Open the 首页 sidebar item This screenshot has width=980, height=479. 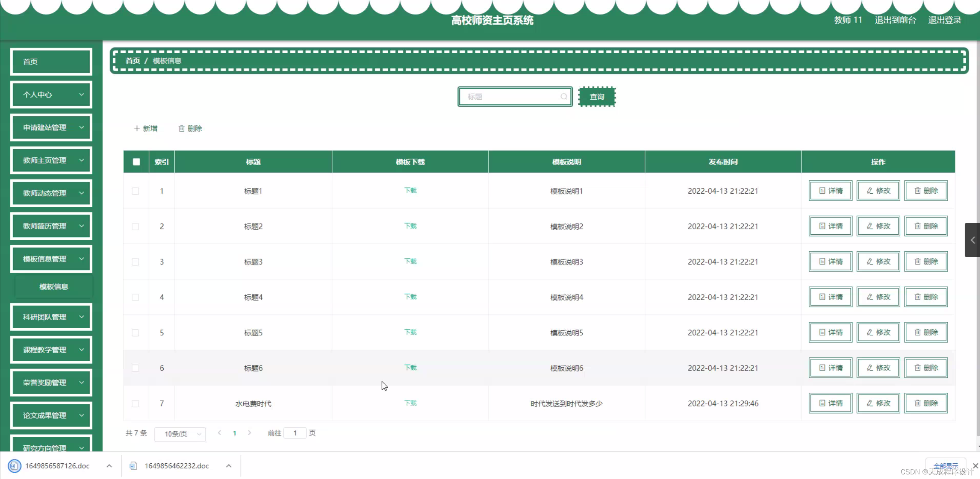(51, 61)
